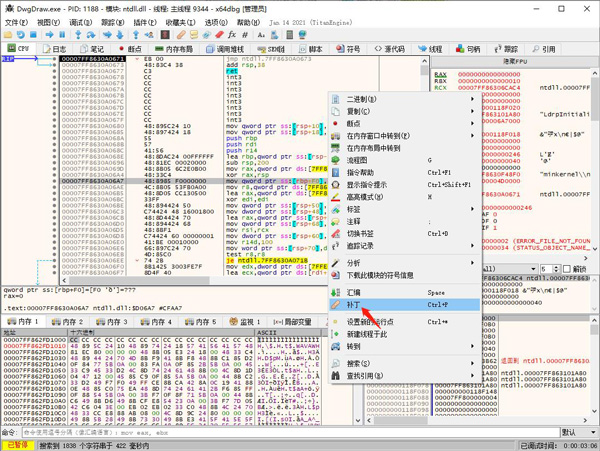Viewport: 600px width, 451px height.
Task: Switch to the 内存布局 tab
Action: click(174, 49)
